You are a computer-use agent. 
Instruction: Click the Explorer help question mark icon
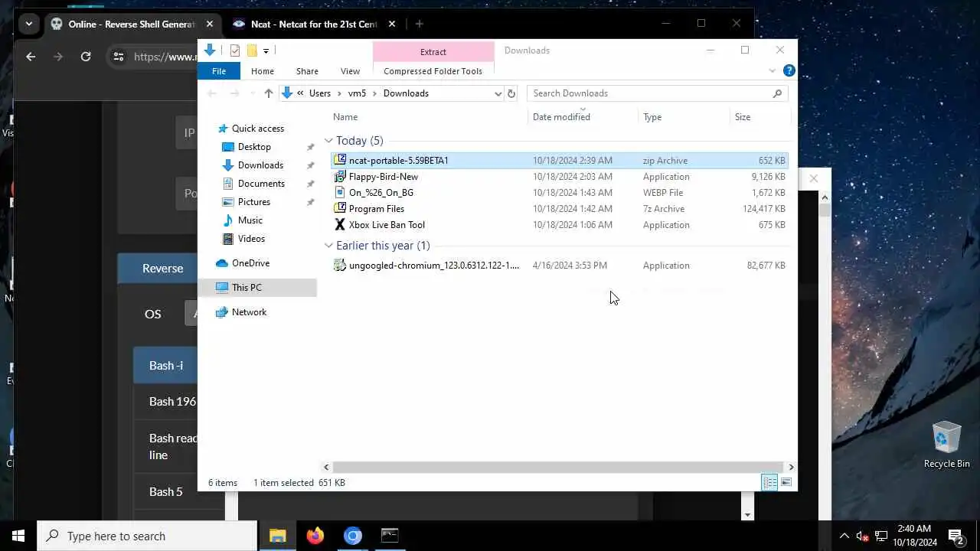(789, 70)
